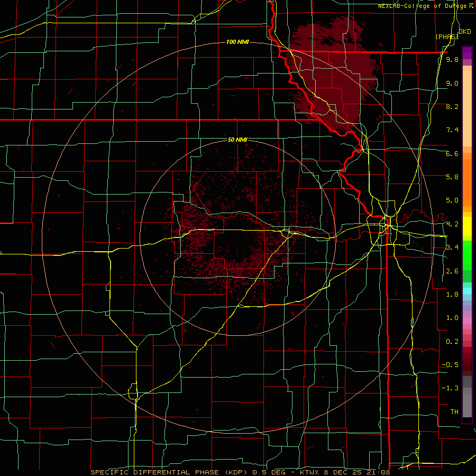Click the '1.8' color scale value

[452, 295]
